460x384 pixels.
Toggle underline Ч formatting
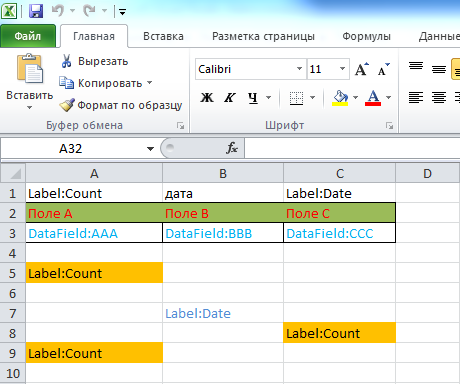pos(253,97)
